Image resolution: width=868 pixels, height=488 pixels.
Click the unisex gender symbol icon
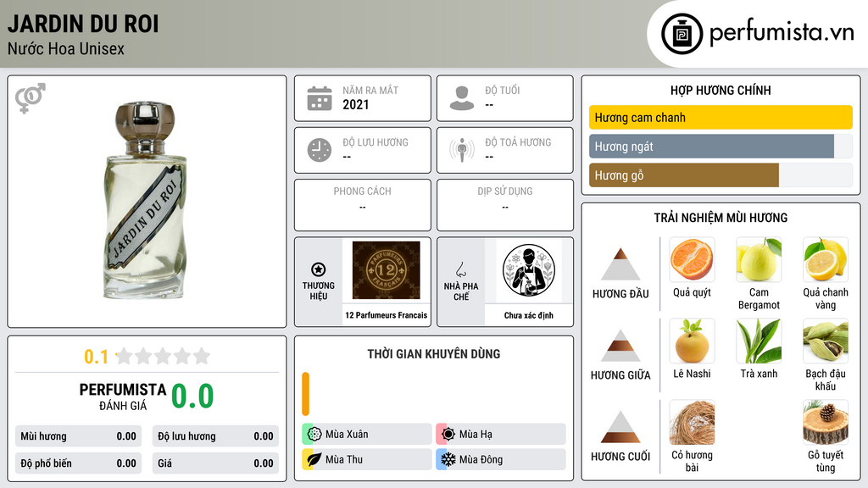click(x=31, y=98)
